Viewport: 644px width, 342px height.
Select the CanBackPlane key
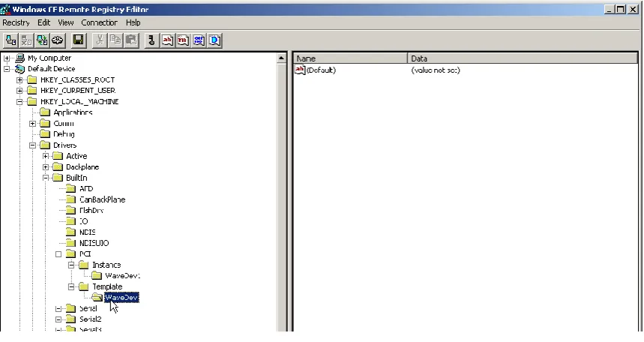(102, 199)
